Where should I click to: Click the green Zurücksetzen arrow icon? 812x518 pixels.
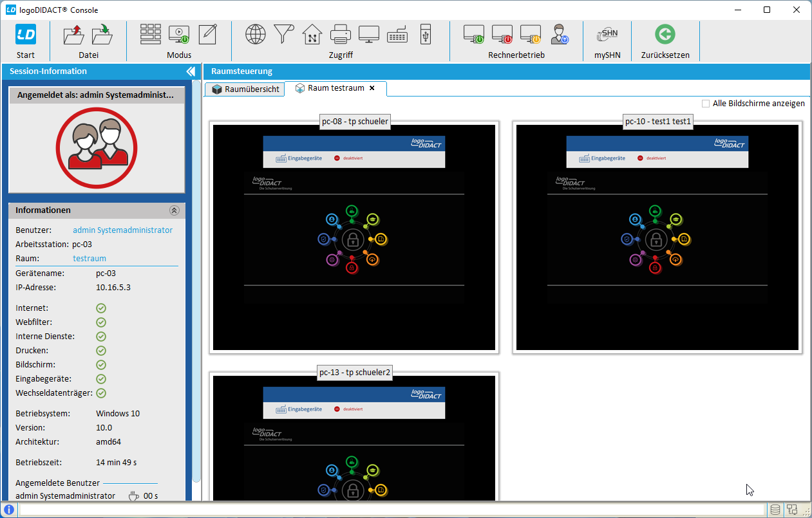[665, 34]
